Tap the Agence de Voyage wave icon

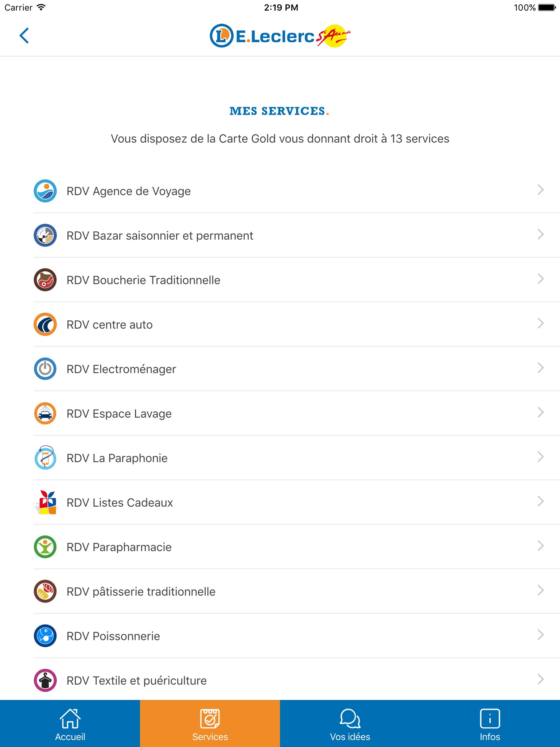click(x=45, y=191)
